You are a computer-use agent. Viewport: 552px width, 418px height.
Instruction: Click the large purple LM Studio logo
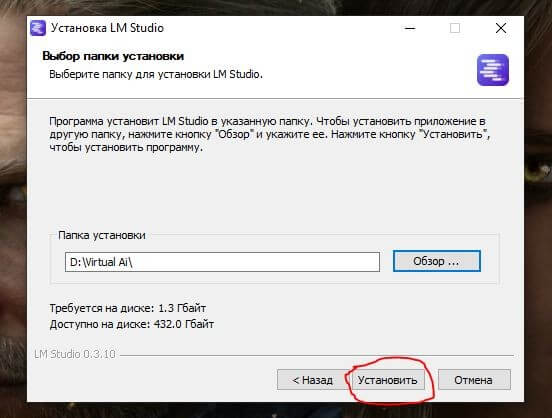493,70
